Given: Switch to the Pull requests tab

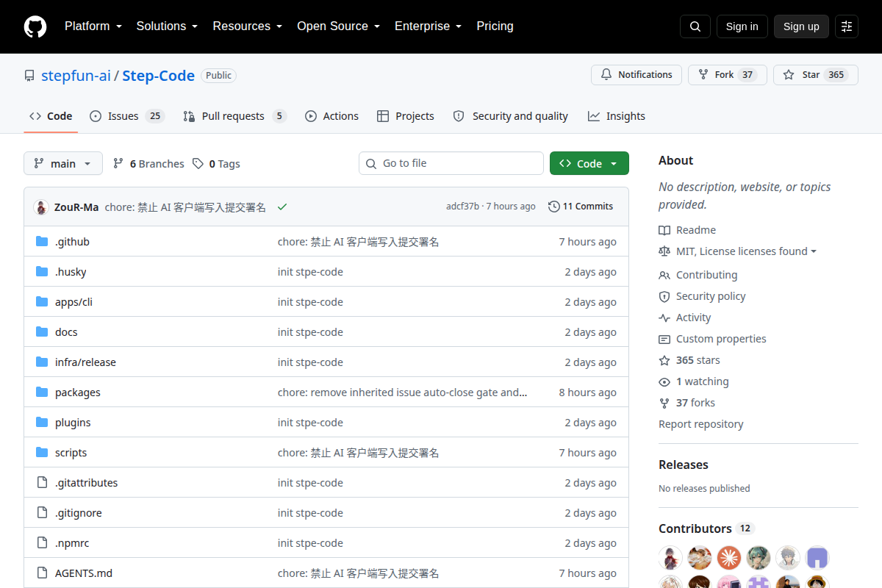Looking at the screenshot, I should tap(234, 116).
